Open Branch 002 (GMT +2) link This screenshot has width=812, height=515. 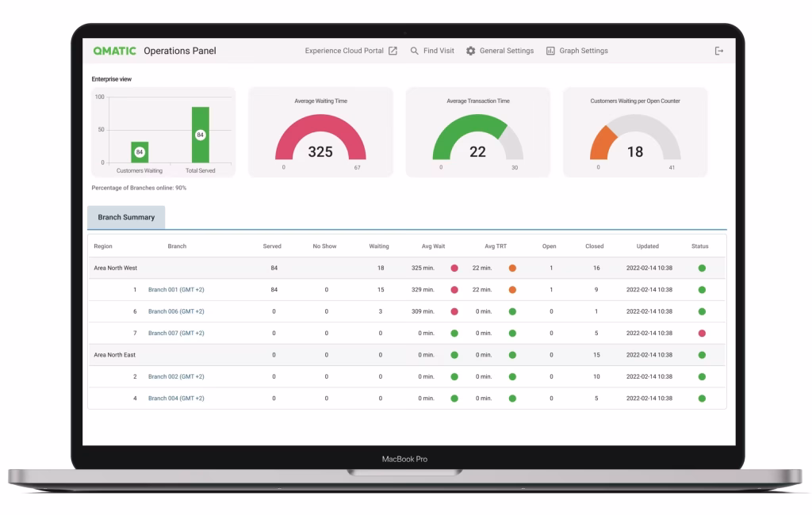pyautogui.click(x=176, y=377)
